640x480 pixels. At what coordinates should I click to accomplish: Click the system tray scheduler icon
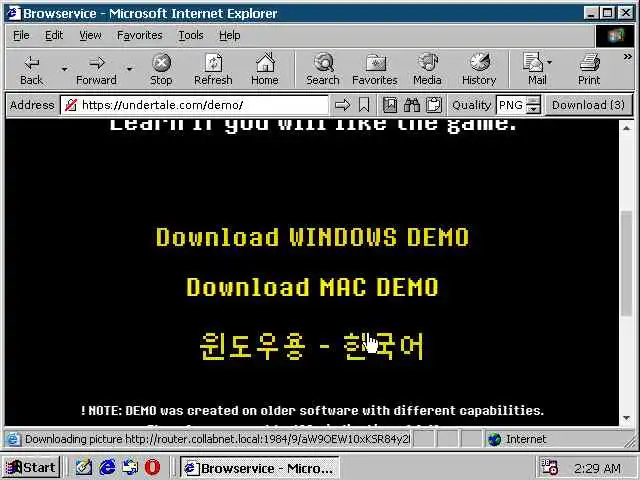[549, 468]
